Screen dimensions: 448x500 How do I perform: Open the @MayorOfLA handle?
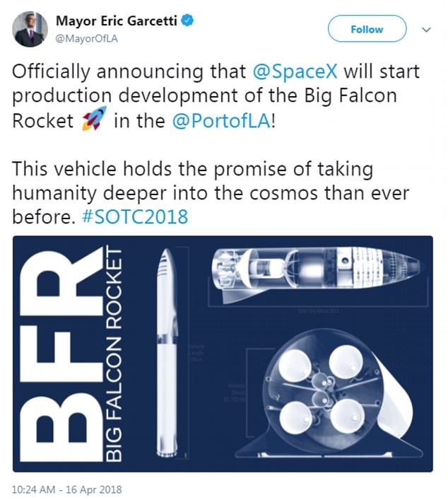(87, 39)
